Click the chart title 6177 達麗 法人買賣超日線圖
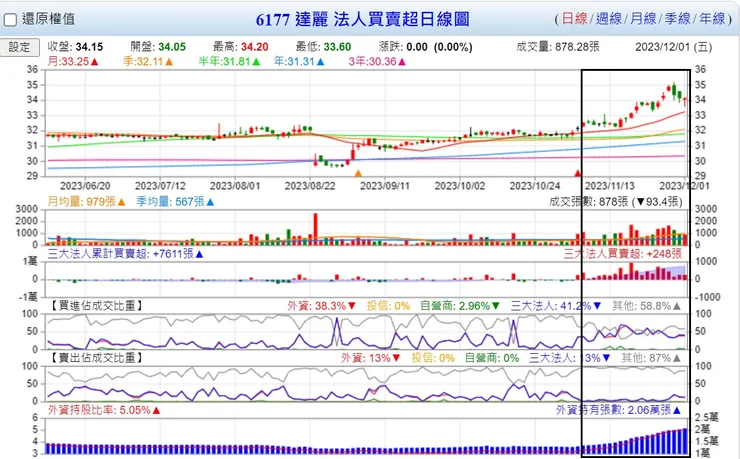The image size is (740, 459). point(362,19)
